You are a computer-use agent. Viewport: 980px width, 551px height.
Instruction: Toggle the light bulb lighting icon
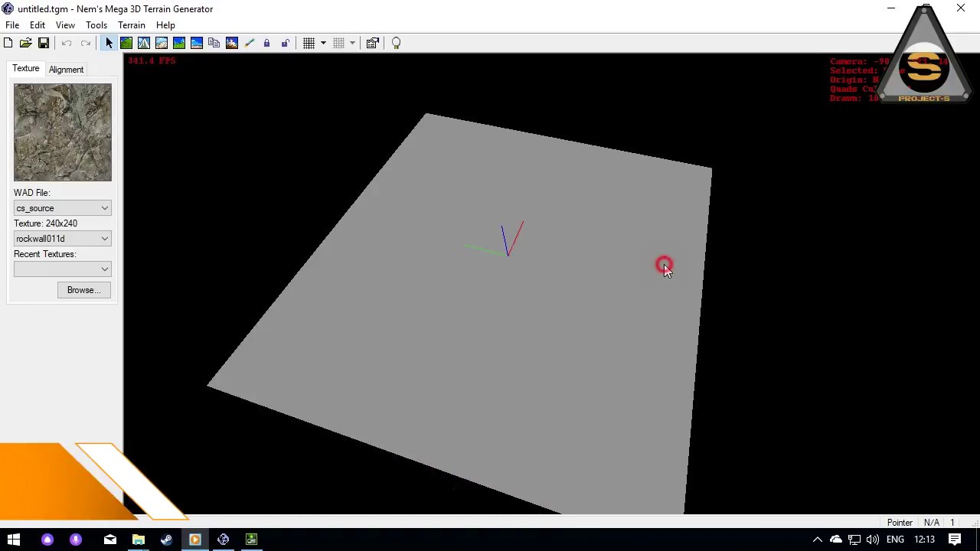click(396, 43)
